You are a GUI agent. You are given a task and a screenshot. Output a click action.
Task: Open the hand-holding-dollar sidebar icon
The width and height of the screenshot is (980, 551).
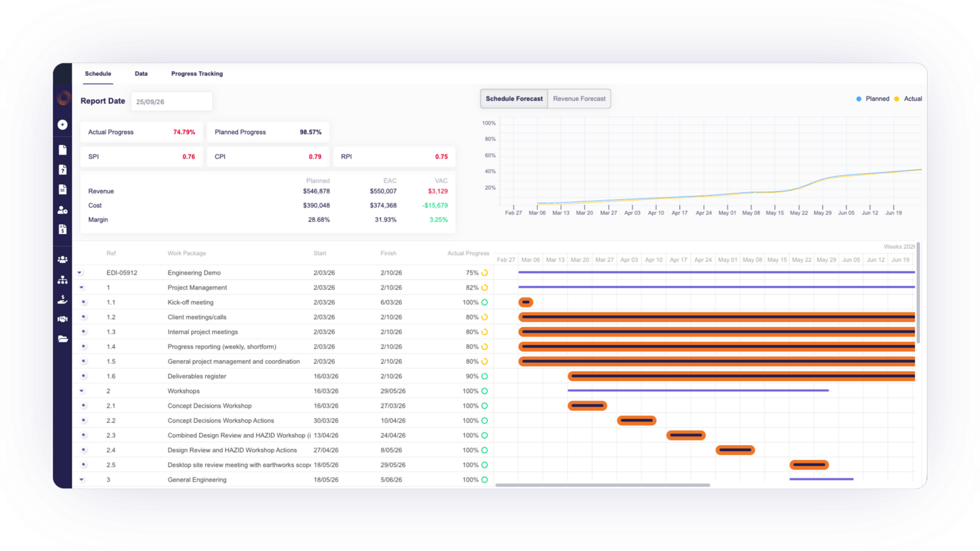pos(62,299)
